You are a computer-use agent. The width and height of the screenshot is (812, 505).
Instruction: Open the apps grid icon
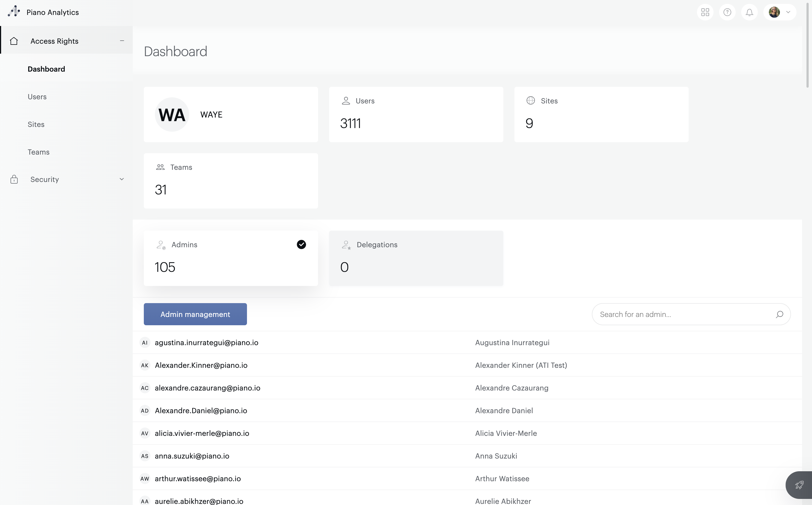[x=705, y=12]
